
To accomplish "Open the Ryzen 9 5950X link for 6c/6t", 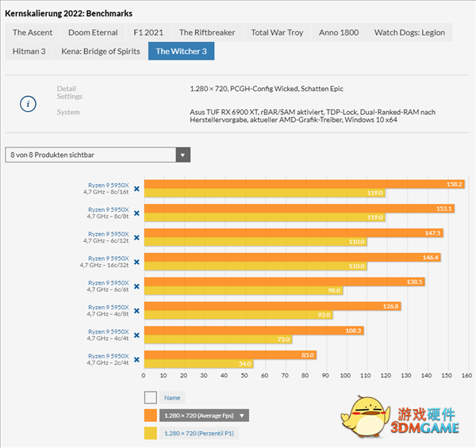I will click(109, 283).
